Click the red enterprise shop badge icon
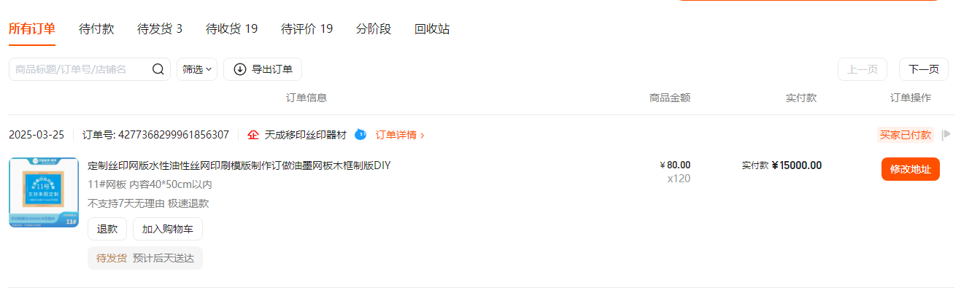This screenshot has height=293, width=980. point(253,135)
